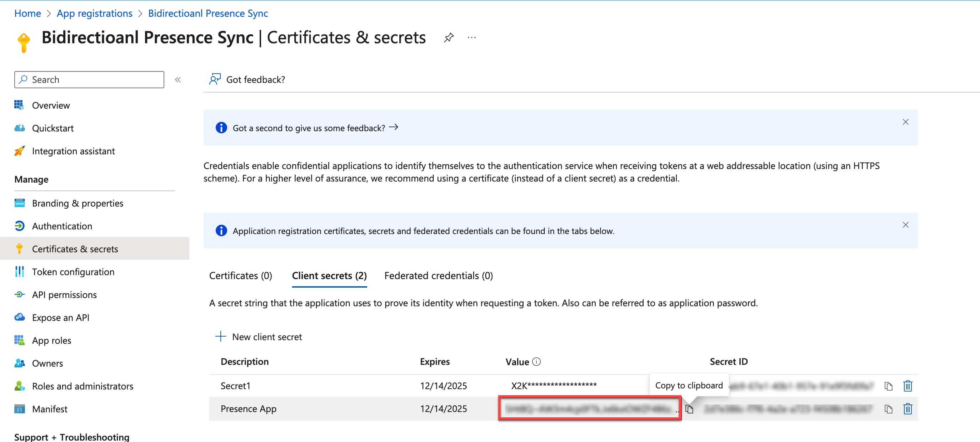This screenshot has height=442, width=980.
Task: Copy the Presence App secret ID
Action: point(888,409)
